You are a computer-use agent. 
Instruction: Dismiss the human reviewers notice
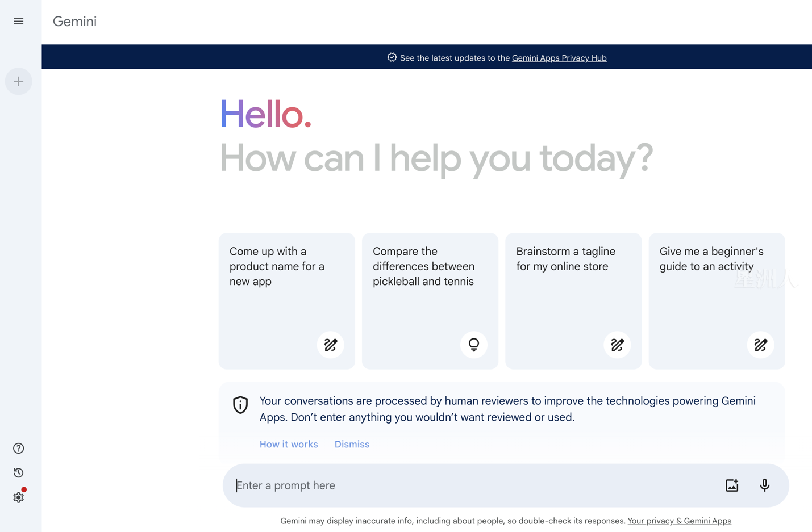pos(351,444)
